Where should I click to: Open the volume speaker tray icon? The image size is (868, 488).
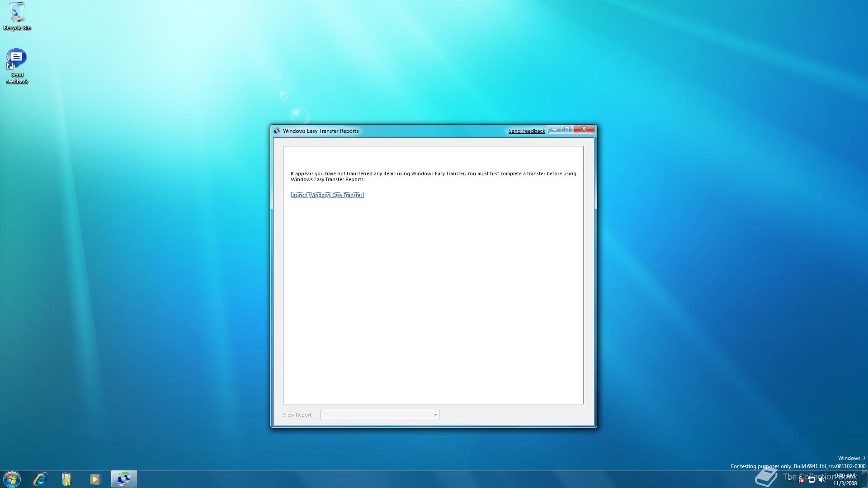(822, 479)
